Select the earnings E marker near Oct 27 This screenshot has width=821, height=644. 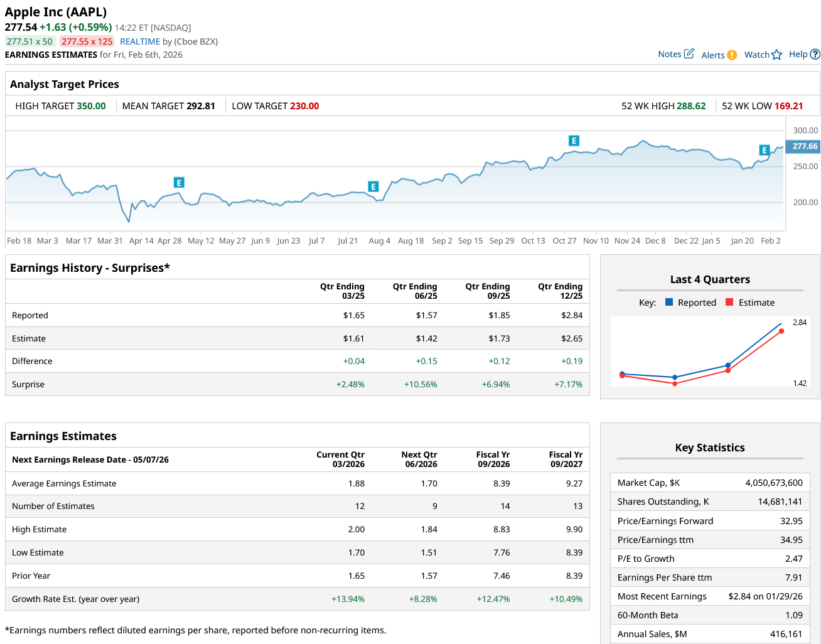(573, 141)
